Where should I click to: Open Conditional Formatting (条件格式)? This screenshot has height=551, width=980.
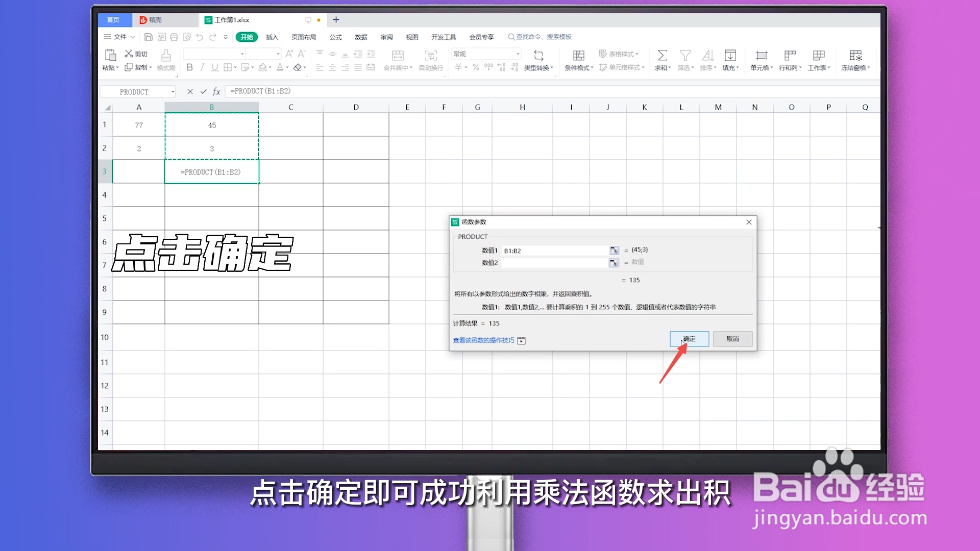578,60
